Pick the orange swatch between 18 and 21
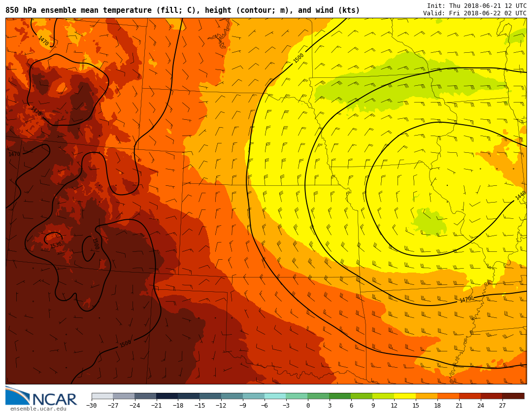The image size is (532, 415). (x=448, y=396)
